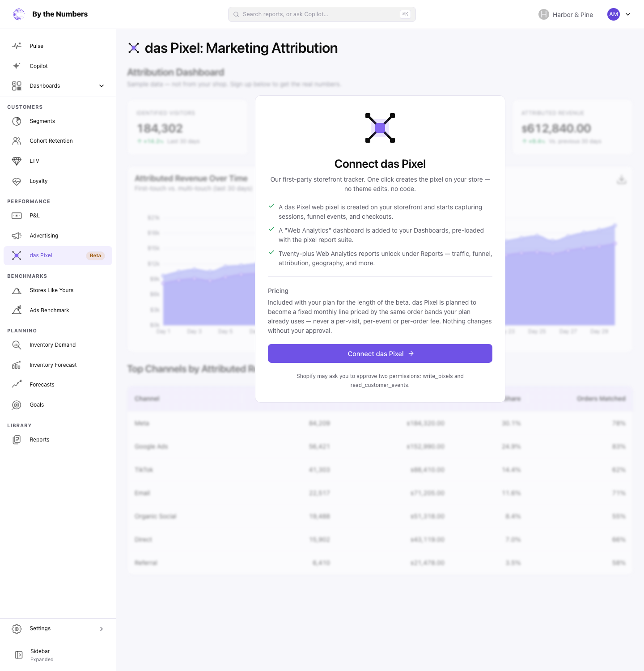The width and height of the screenshot is (644, 671).
Task: Open Segments pie chart icon
Action: pyautogui.click(x=17, y=121)
